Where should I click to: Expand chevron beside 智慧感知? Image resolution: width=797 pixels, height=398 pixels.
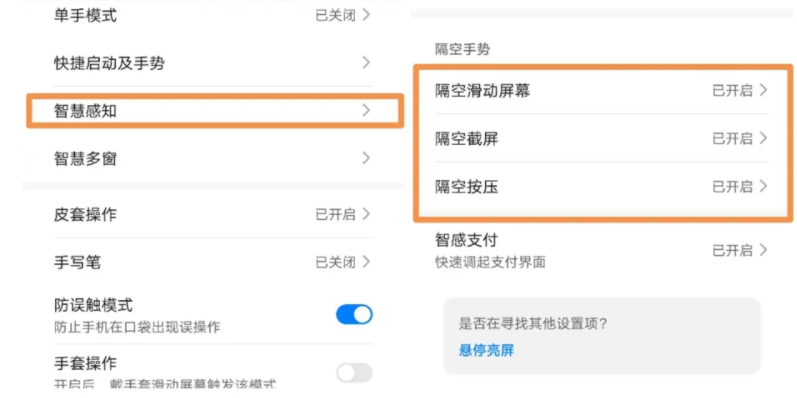(366, 110)
